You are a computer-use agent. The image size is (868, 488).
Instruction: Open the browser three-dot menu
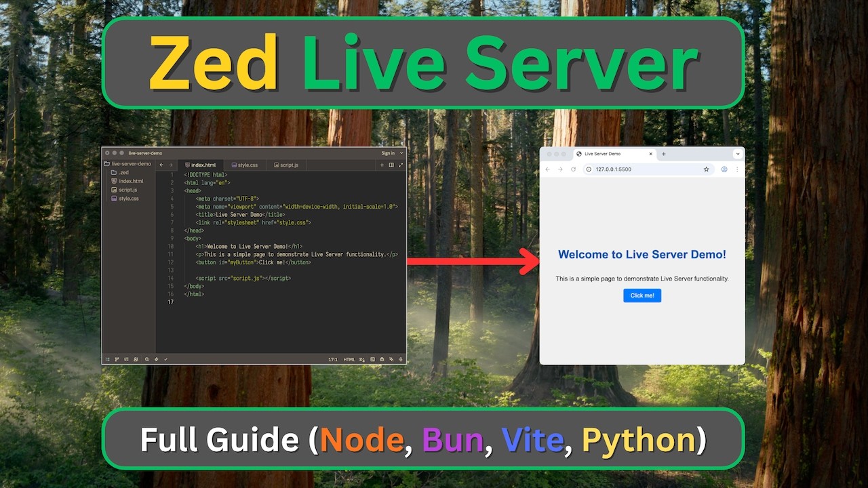click(737, 169)
